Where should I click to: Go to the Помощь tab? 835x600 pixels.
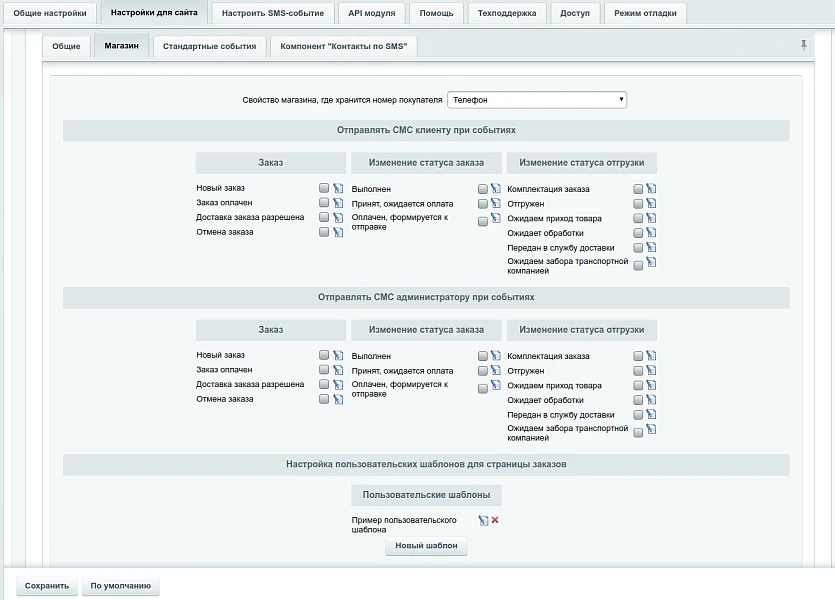pyautogui.click(x=436, y=13)
